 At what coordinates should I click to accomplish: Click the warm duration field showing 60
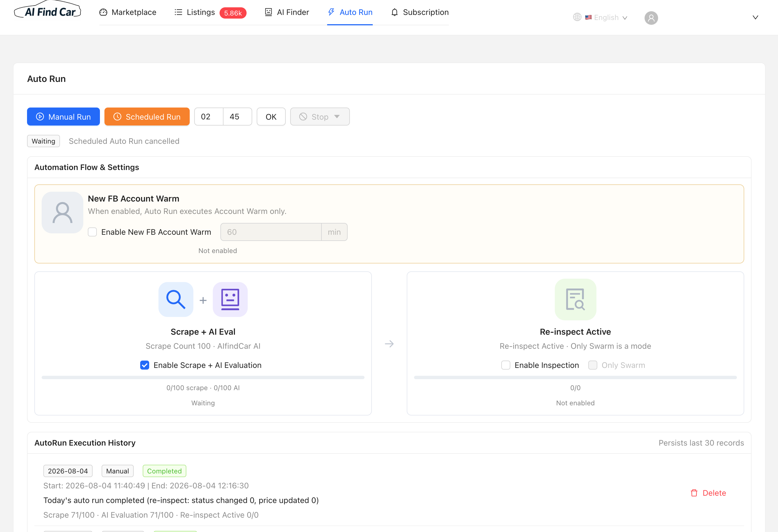point(271,232)
